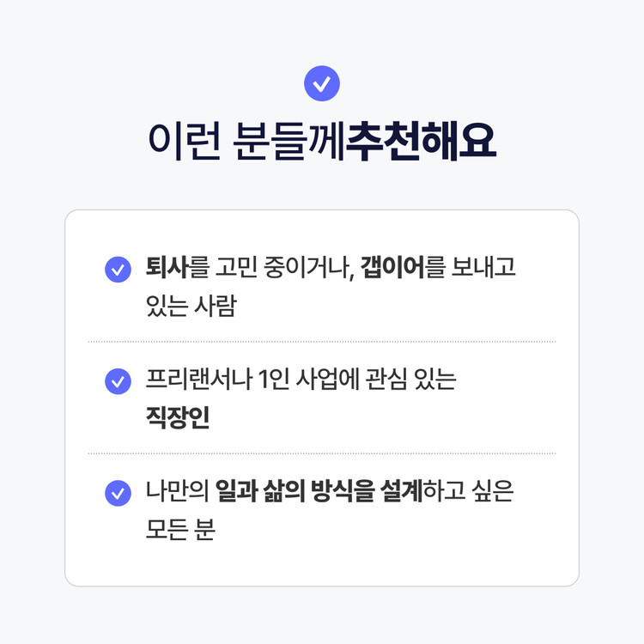The width and height of the screenshot is (644, 644).
Task: Click the text 프리랜서나 1인 사업에 관심 있는
Action: [x=301, y=381]
